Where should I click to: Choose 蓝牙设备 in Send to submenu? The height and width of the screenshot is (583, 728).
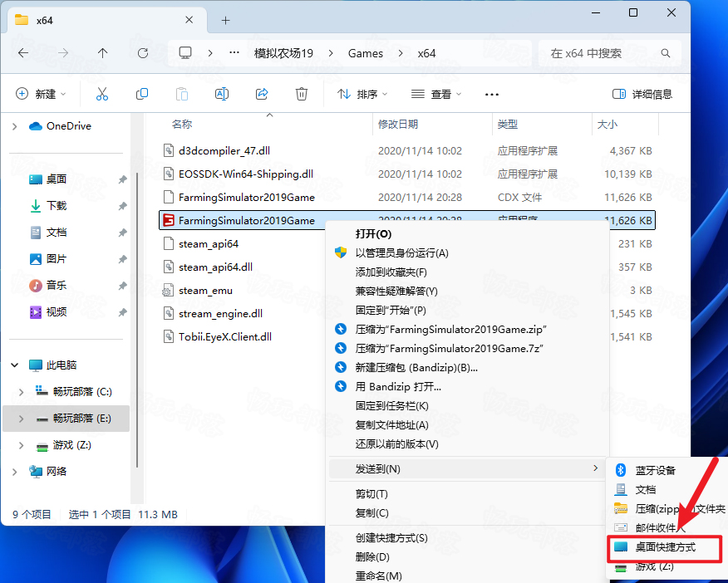pos(655,470)
